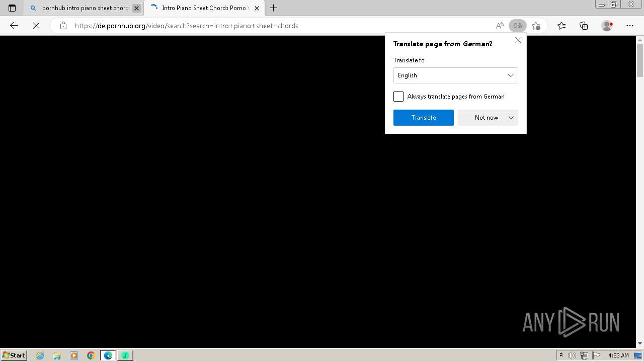
Task: Enable Always translate pages from German
Action: (x=398, y=97)
